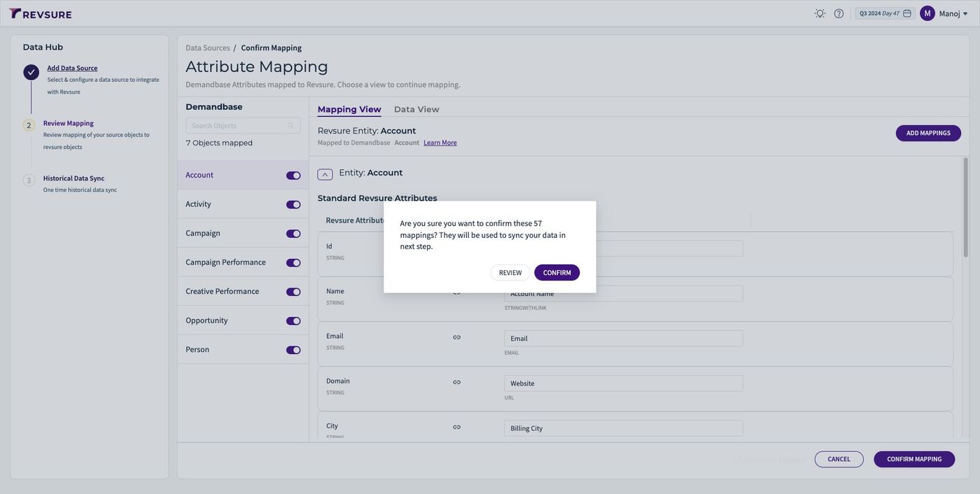
Task: Click the Account Name mapping field
Action: tap(624, 294)
